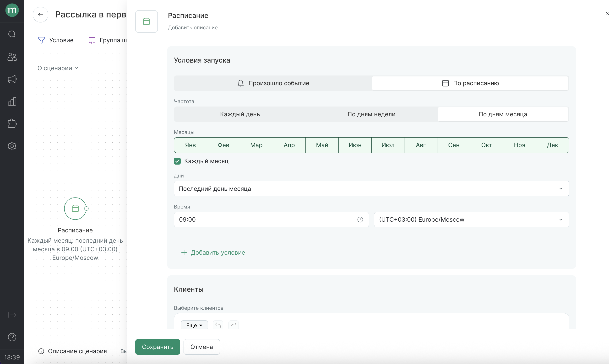Image resolution: width=609 pixels, height=364 pixels.
Task: Expand the О сценарии menu
Action: pos(58,68)
